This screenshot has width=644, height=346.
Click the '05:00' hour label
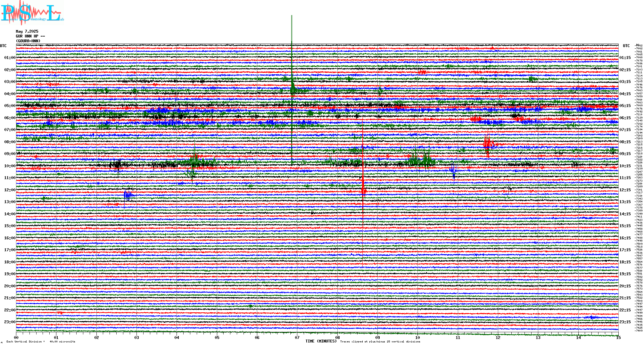10,106
